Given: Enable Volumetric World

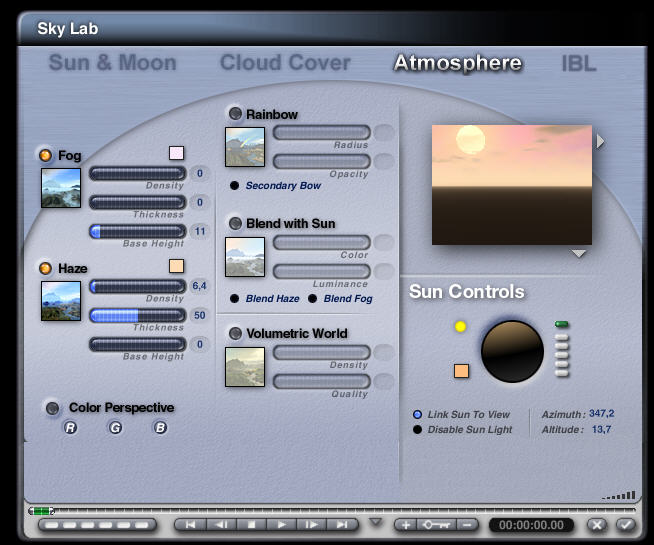Looking at the screenshot, I should (x=235, y=333).
